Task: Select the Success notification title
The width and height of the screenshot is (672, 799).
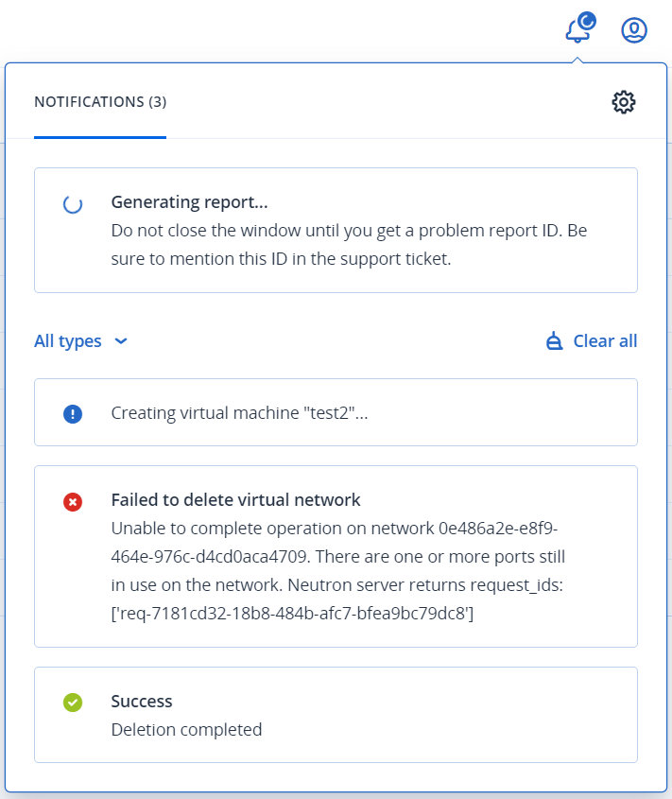Action: coord(142,702)
